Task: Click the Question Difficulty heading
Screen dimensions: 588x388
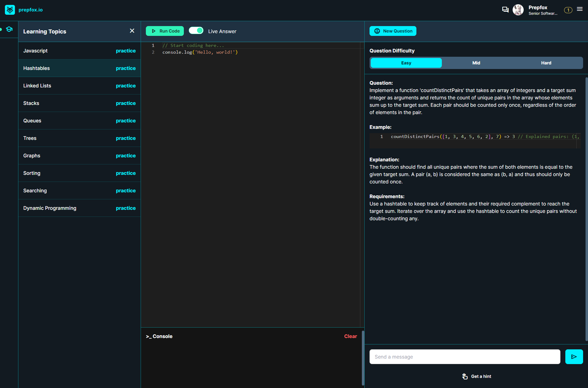Action: point(392,51)
